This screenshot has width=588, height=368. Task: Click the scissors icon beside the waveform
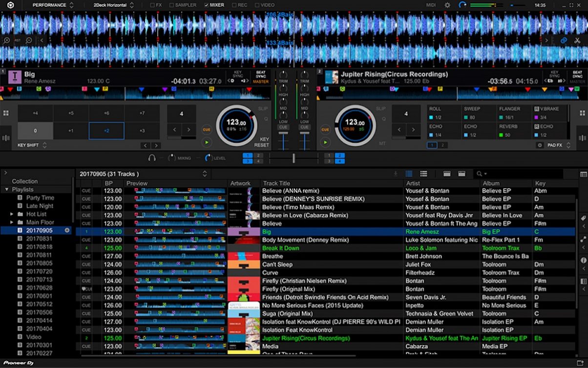(577, 41)
